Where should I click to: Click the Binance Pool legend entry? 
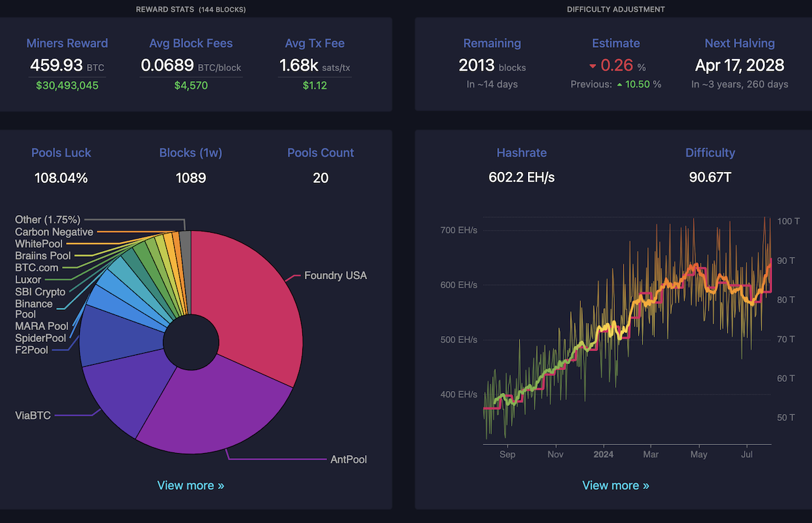click(x=32, y=309)
